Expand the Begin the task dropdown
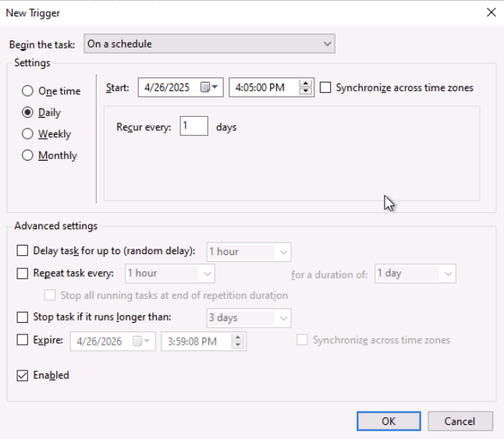Screen dimensions: 504x439 tap(208, 44)
